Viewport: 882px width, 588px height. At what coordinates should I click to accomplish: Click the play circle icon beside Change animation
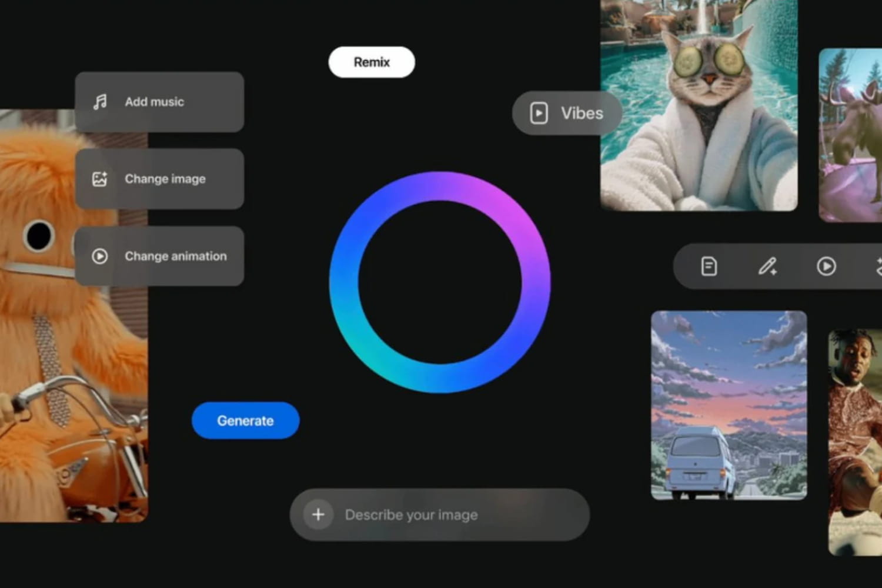(x=100, y=256)
